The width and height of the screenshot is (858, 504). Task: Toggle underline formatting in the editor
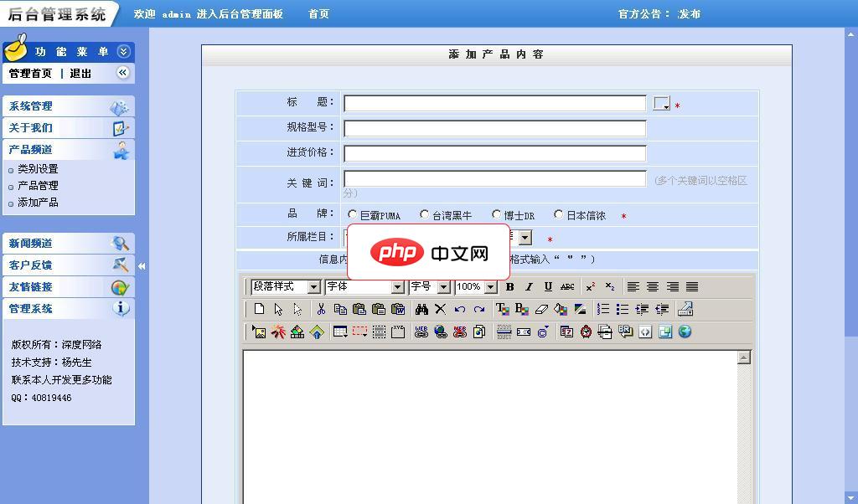548,287
